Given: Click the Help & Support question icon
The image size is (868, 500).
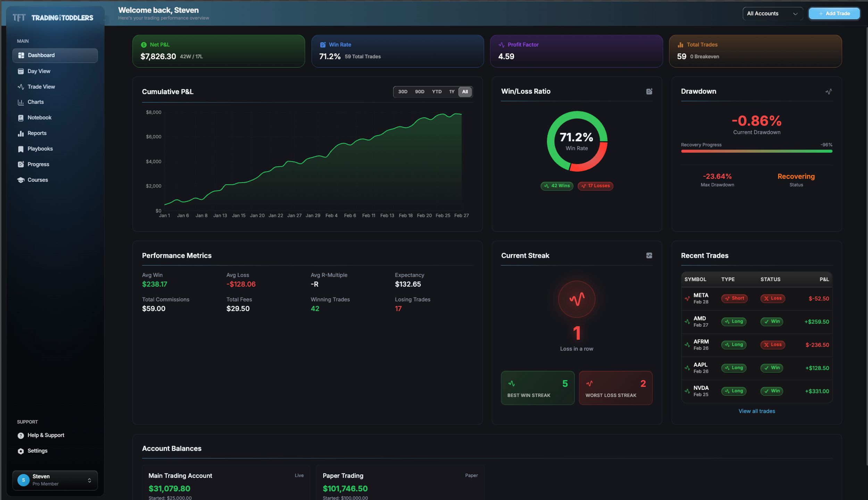Looking at the screenshot, I should click(21, 435).
